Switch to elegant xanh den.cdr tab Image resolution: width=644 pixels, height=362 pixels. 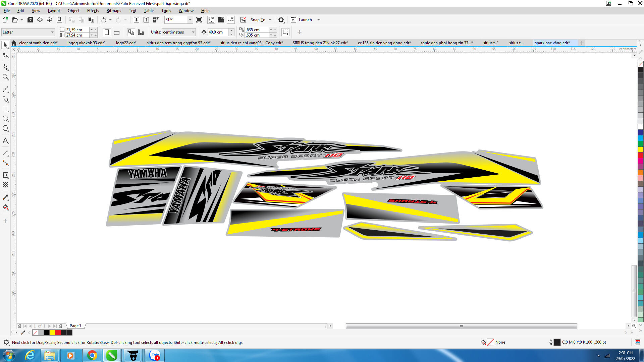click(38, 43)
